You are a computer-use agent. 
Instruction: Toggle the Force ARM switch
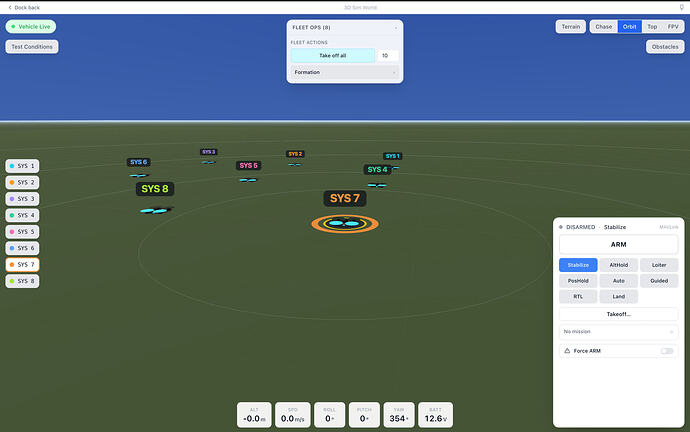tap(667, 351)
